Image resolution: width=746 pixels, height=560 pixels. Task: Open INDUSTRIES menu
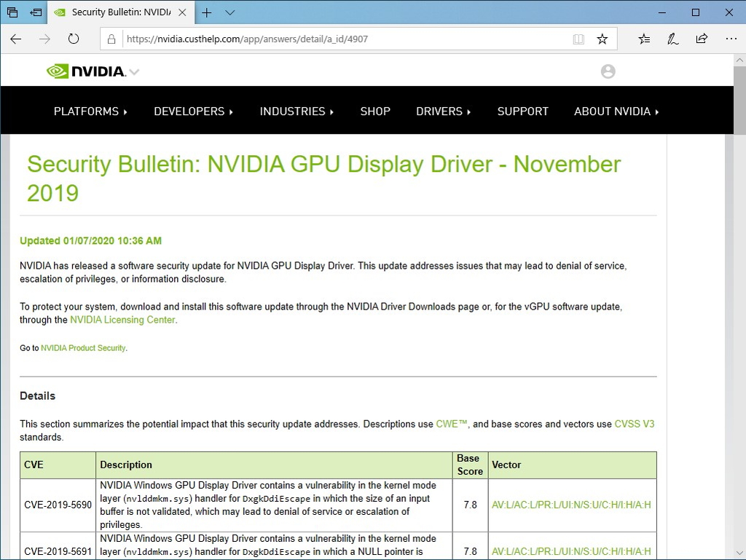(x=297, y=111)
